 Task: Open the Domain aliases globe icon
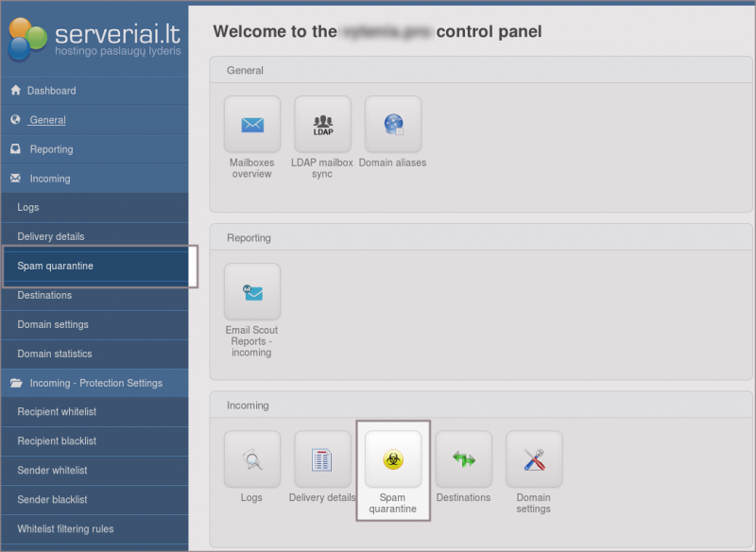point(393,125)
